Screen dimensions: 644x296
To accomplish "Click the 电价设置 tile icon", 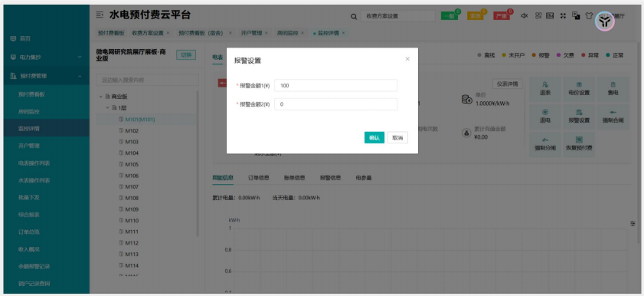I will [579, 84].
